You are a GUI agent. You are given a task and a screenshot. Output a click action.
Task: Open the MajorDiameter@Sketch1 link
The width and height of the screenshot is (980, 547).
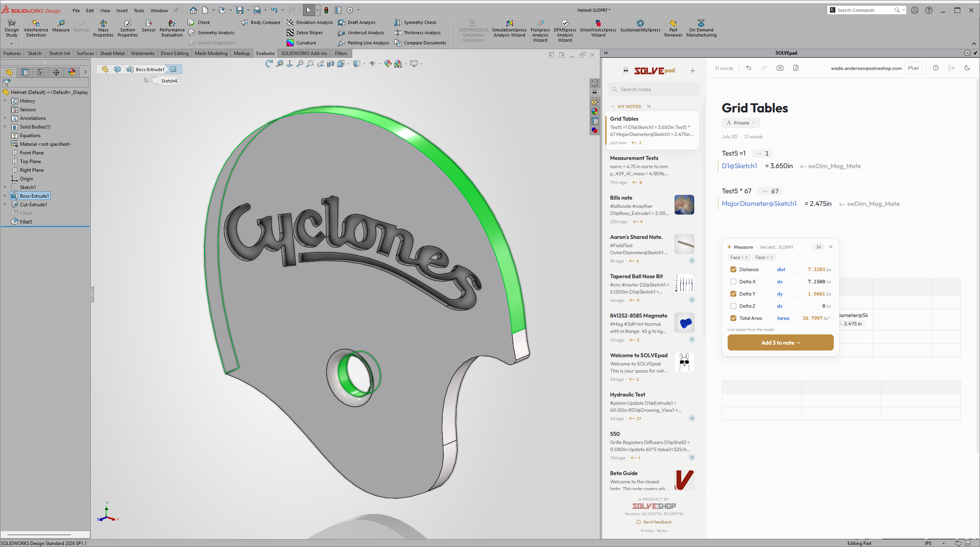pyautogui.click(x=759, y=204)
